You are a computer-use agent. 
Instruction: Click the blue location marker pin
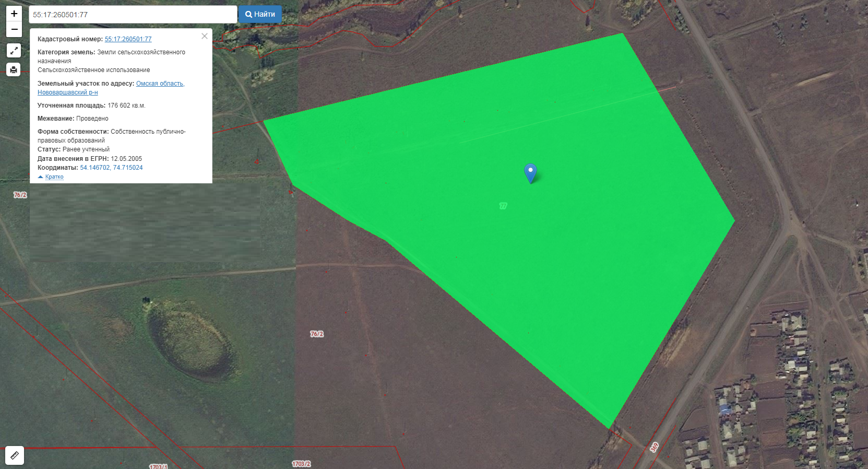pos(530,172)
